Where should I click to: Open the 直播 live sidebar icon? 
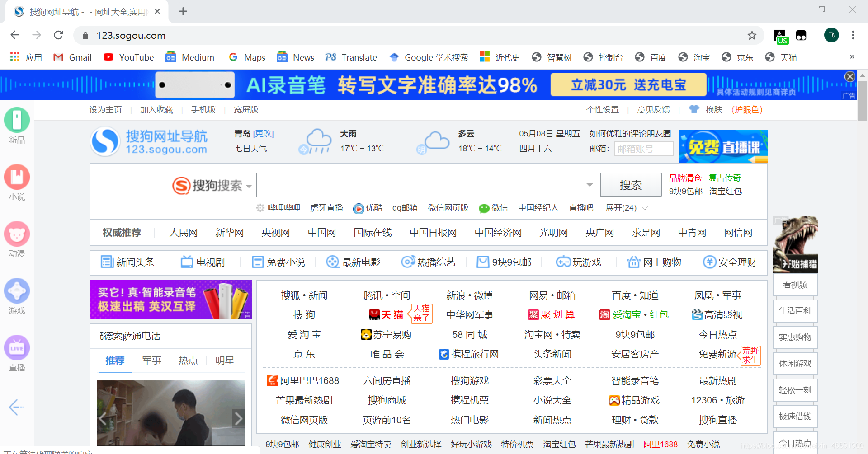[17, 348]
